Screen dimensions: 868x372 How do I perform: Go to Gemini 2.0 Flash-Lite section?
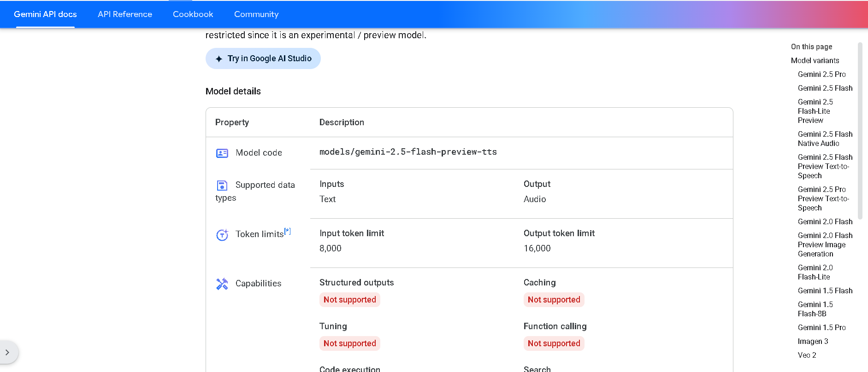(x=815, y=272)
